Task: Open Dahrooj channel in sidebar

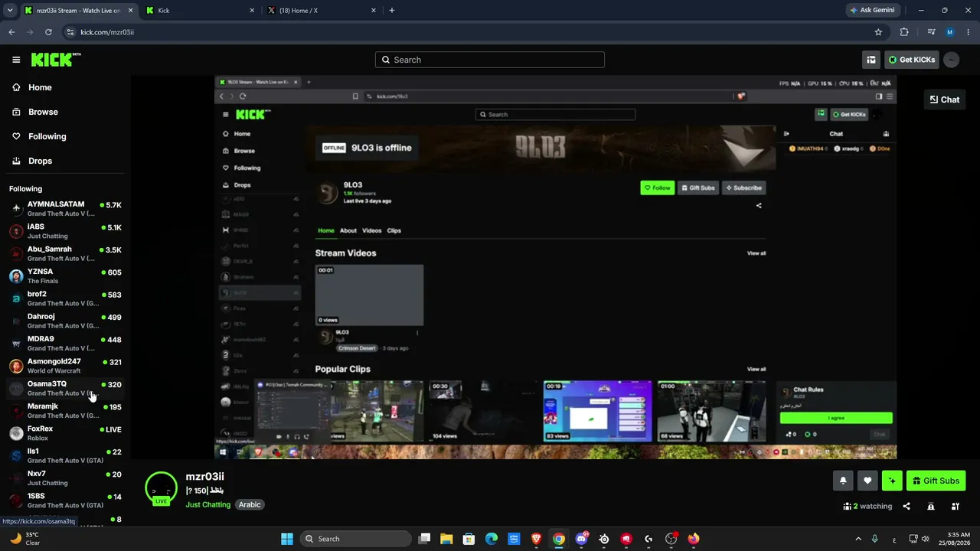Action: [x=65, y=321]
